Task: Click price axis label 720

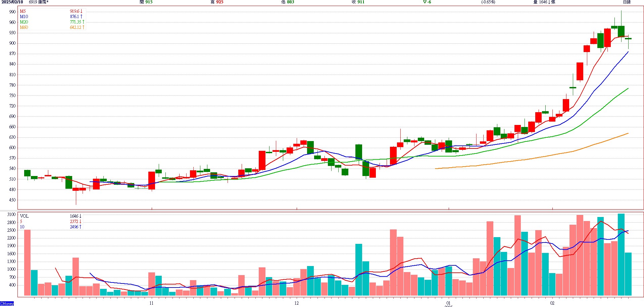Action: tap(12, 106)
